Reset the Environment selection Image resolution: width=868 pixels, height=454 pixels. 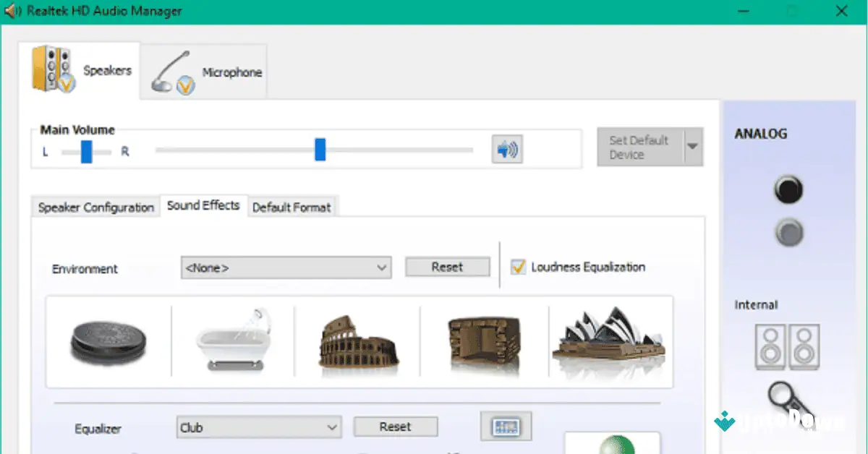tap(447, 267)
